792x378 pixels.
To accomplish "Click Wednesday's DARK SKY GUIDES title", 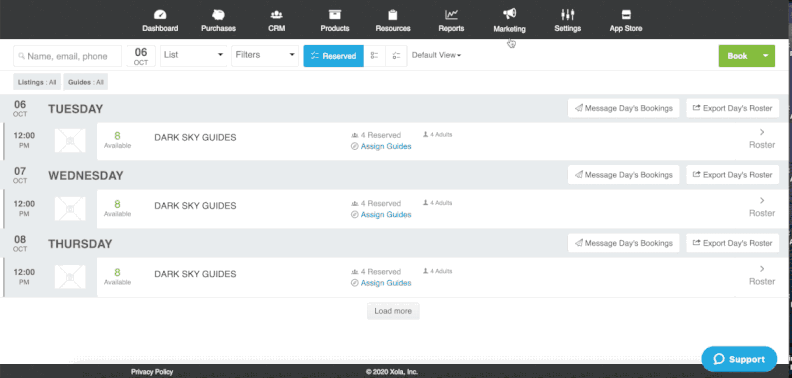I will pyautogui.click(x=195, y=206).
